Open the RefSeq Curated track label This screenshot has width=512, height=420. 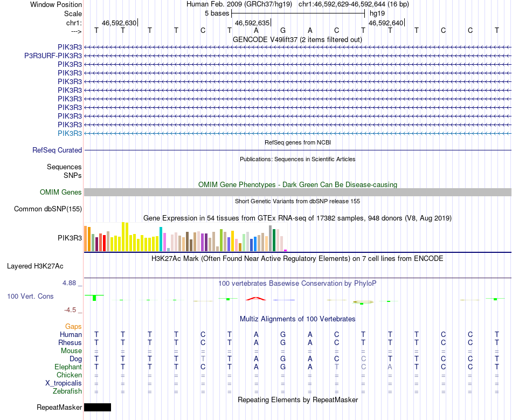tap(57, 150)
